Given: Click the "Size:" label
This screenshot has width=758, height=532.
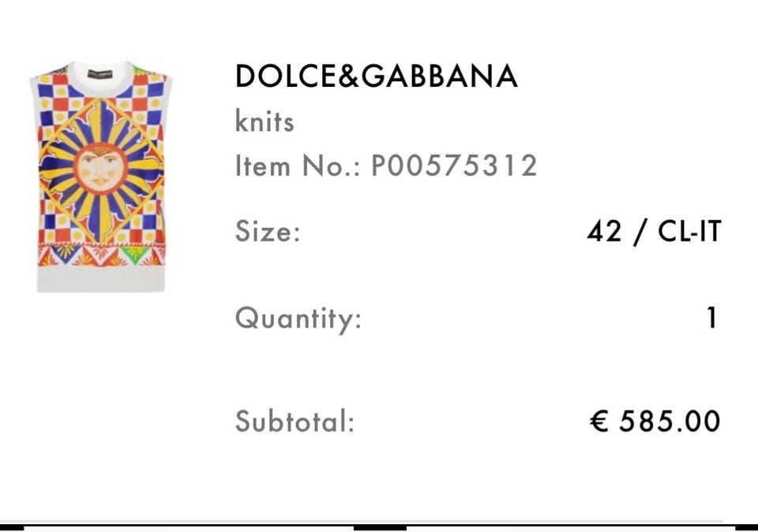Looking at the screenshot, I should tap(268, 232).
